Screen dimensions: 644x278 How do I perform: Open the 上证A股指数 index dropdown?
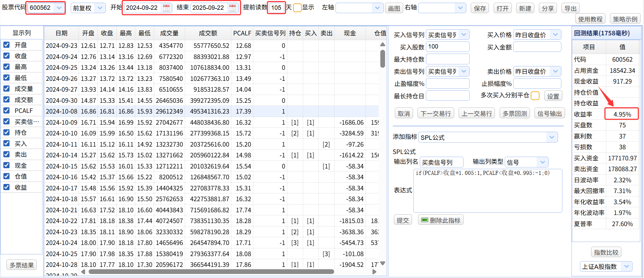point(626,266)
